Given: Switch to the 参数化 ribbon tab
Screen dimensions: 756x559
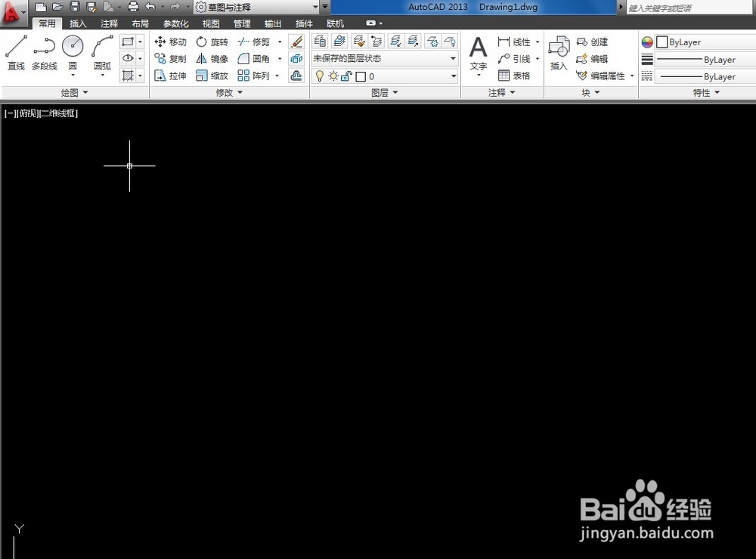Looking at the screenshot, I should pyautogui.click(x=175, y=23).
